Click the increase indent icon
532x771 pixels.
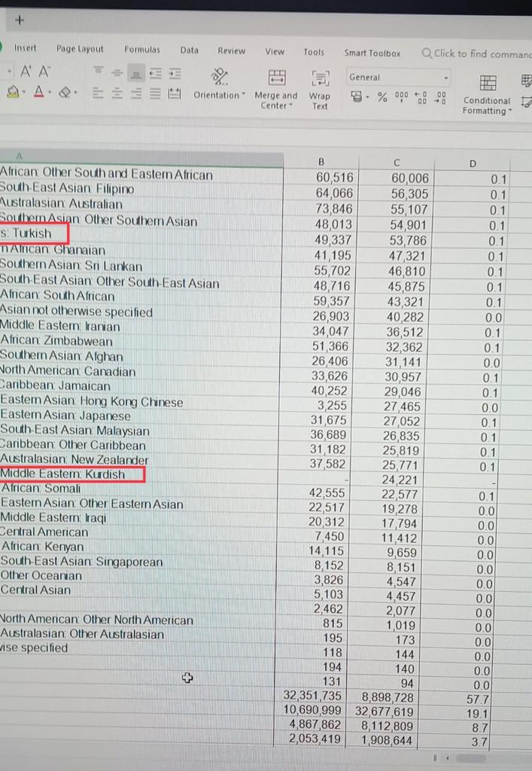coord(175,72)
